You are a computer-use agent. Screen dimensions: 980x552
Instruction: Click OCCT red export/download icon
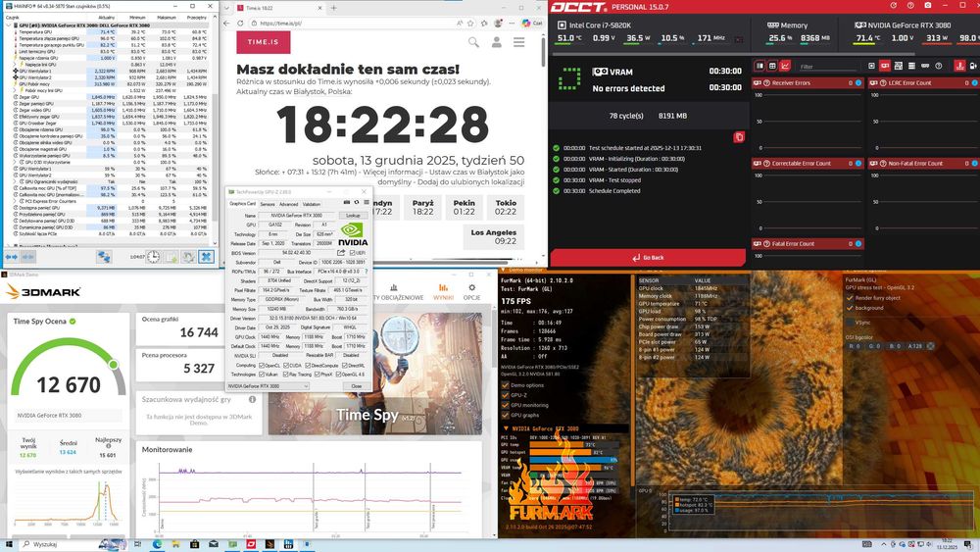[959, 66]
